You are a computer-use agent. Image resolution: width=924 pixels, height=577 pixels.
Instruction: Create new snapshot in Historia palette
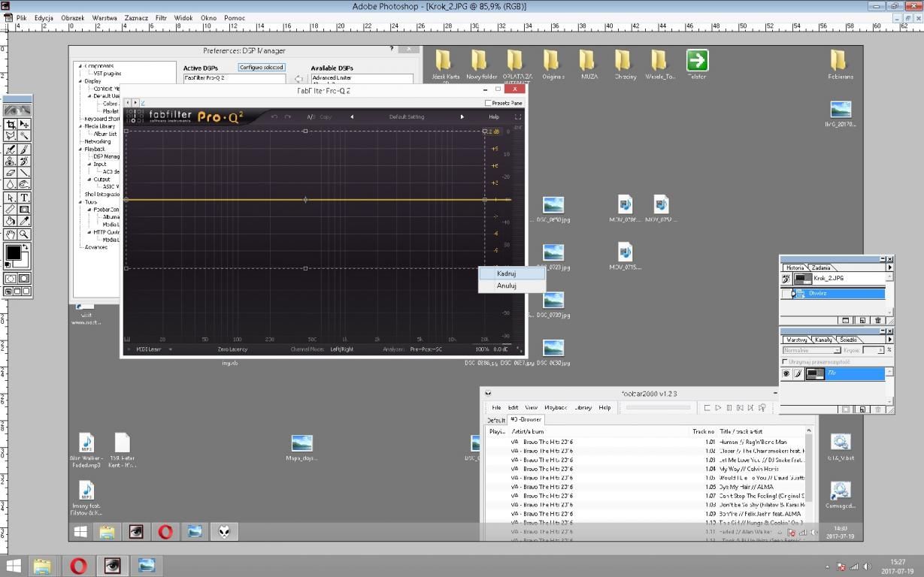coord(862,320)
